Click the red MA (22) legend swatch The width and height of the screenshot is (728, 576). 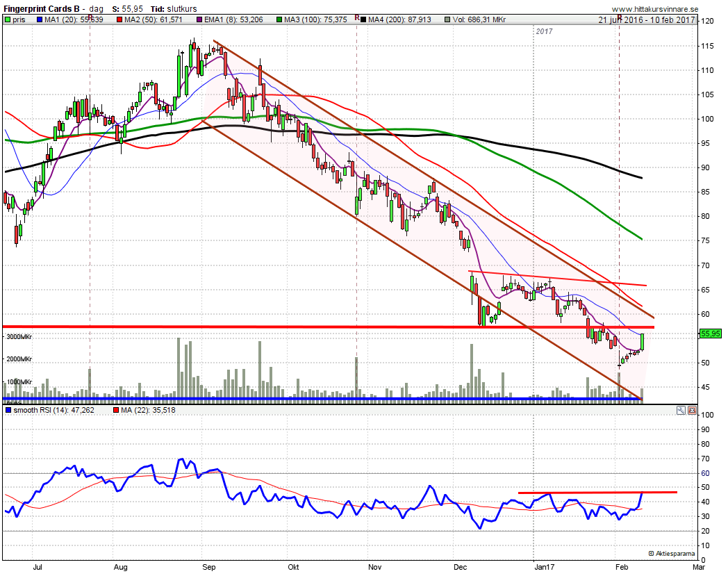[x=115, y=410]
